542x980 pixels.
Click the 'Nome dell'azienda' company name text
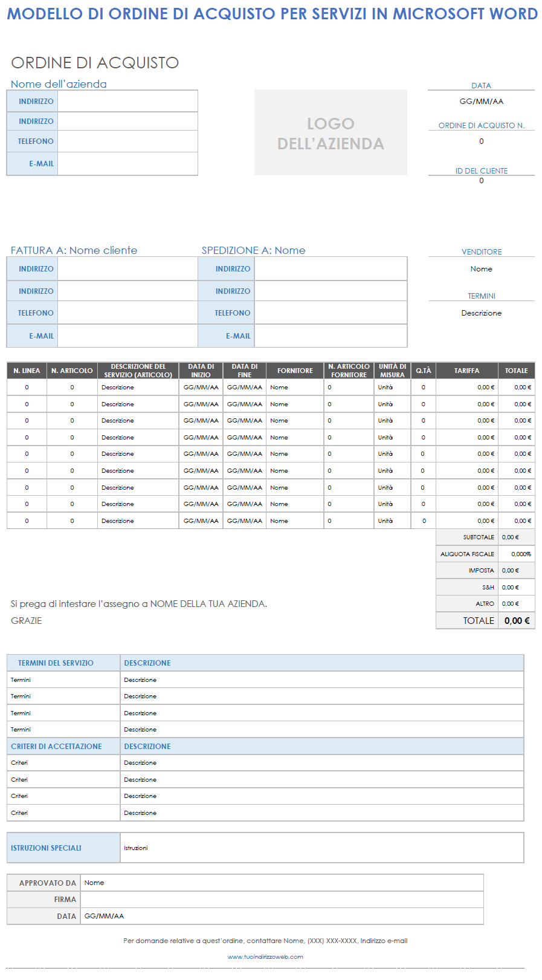click(x=59, y=84)
